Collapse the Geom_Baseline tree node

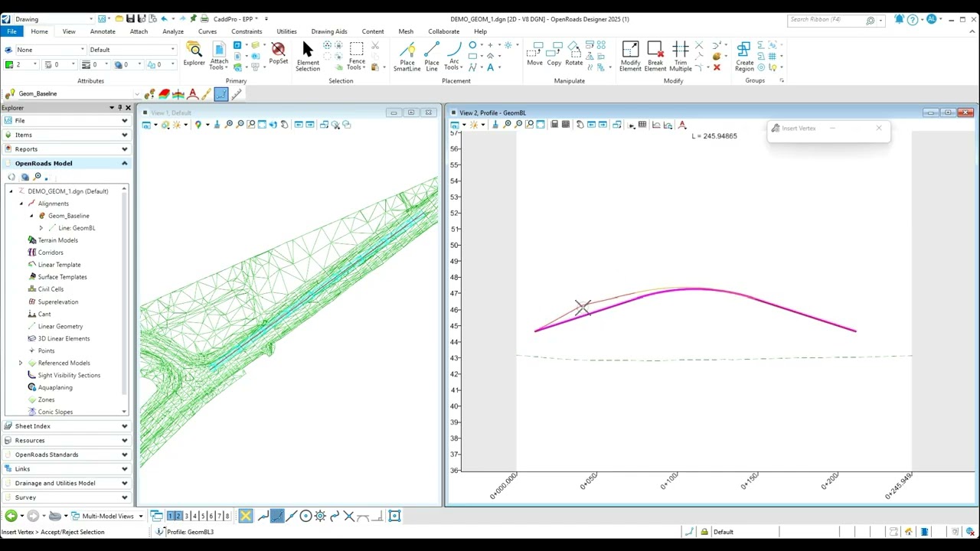(x=31, y=216)
